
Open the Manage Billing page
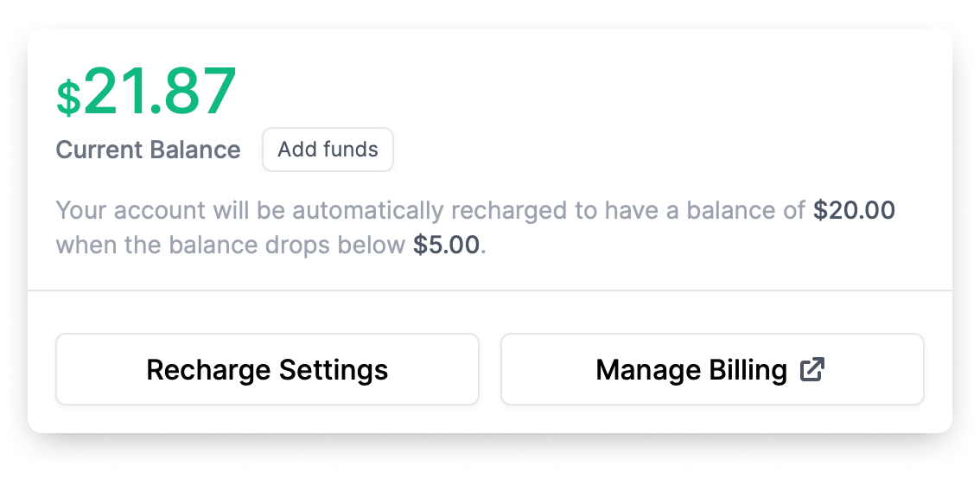pyautogui.click(x=712, y=369)
